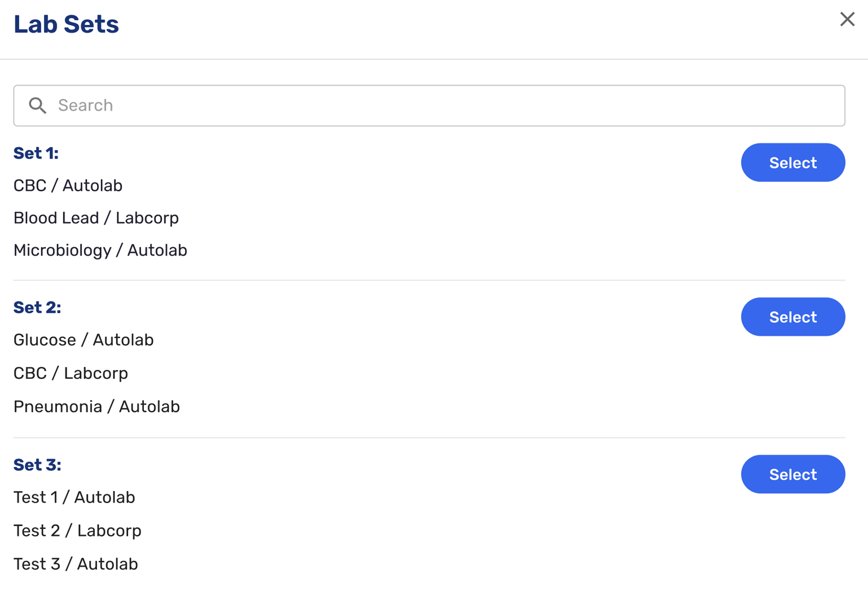The image size is (868, 596).
Task: Select lab Set 2
Action: [x=792, y=317]
